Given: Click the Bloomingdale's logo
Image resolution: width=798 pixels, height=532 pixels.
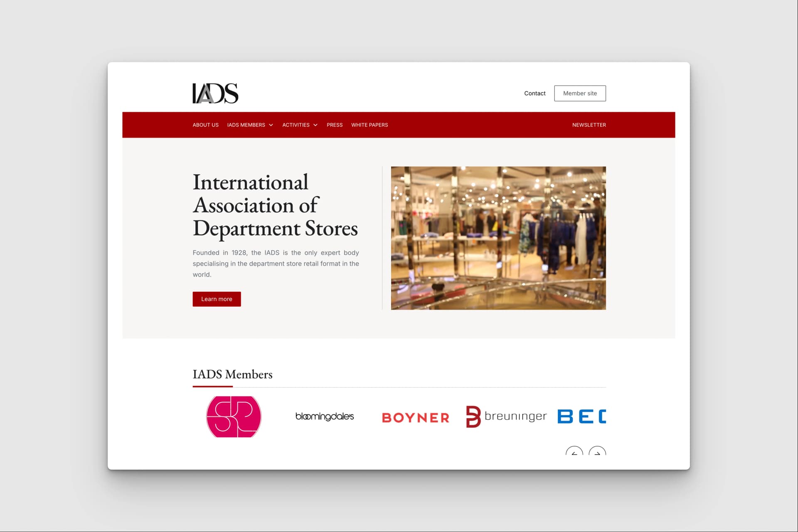Looking at the screenshot, I should pyautogui.click(x=325, y=417).
